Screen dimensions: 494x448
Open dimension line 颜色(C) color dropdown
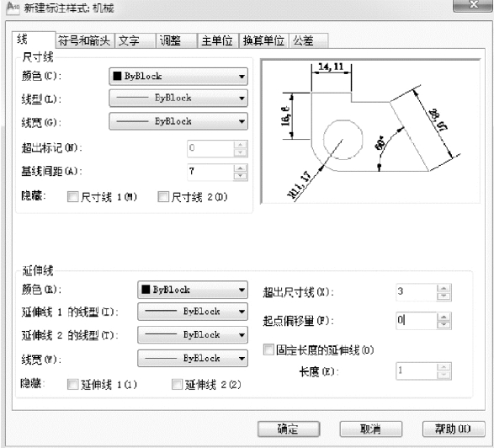pos(178,77)
